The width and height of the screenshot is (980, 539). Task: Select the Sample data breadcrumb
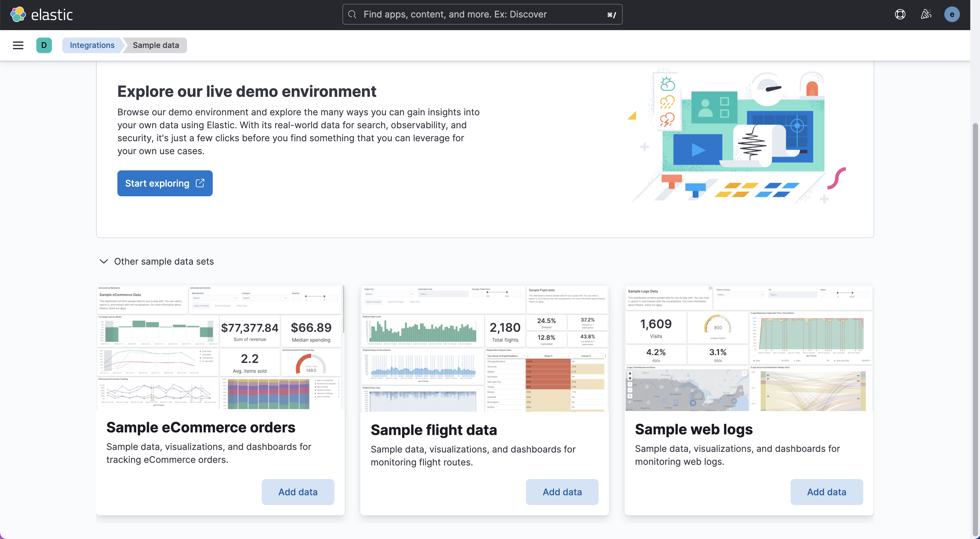[156, 45]
